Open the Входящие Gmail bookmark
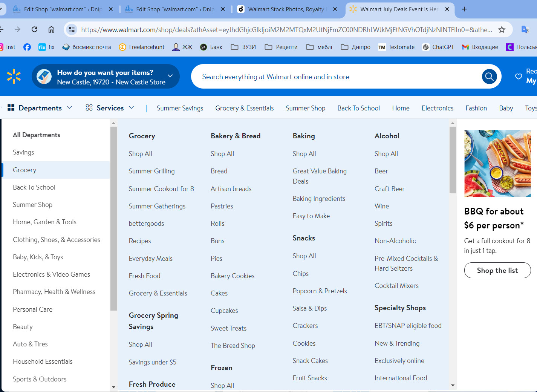Screen dimensions: 537x392 click(480, 47)
